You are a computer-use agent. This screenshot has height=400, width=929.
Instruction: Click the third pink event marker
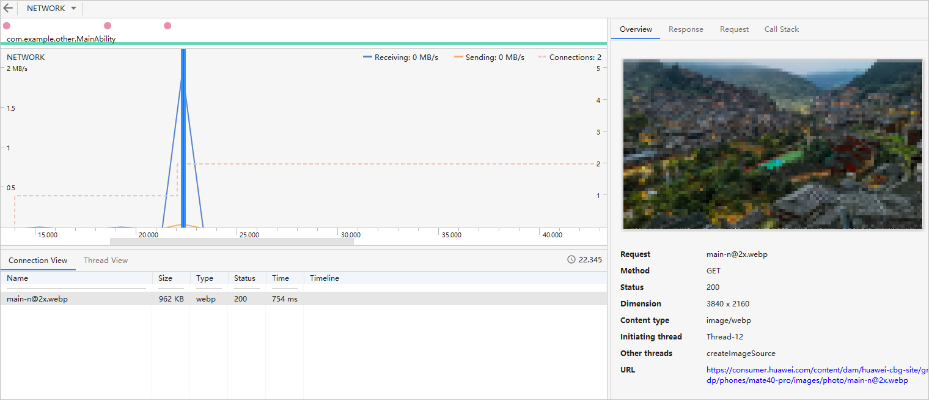(x=167, y=25)
